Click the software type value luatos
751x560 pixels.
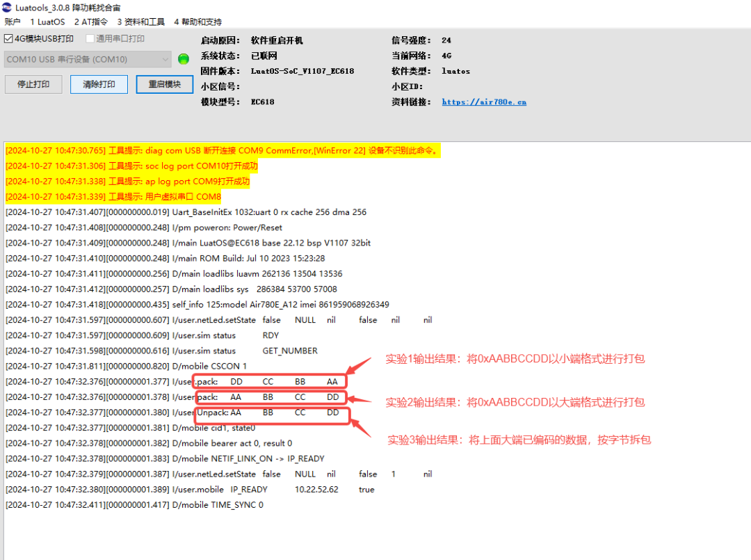pos(455,71)
